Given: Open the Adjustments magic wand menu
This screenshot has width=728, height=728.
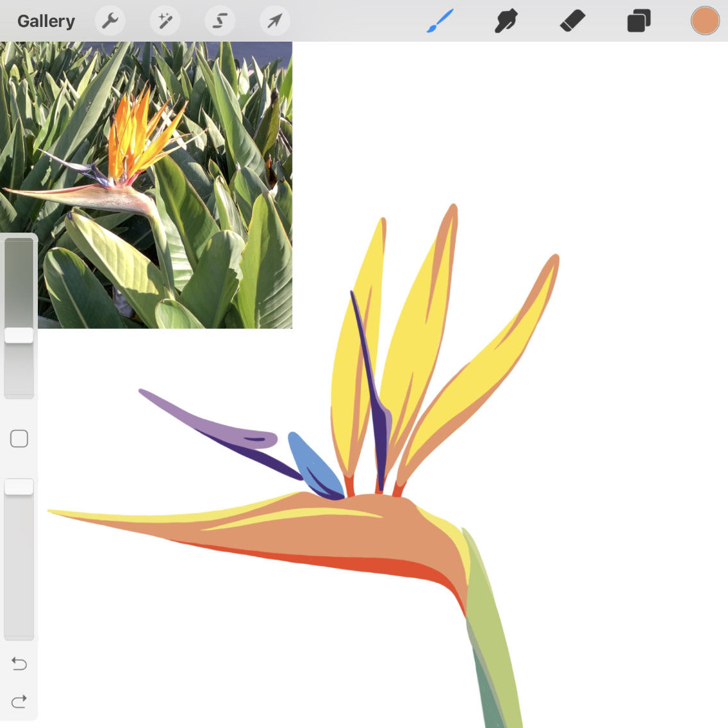Looking at the screenshot, I should [x=165, y=21].
